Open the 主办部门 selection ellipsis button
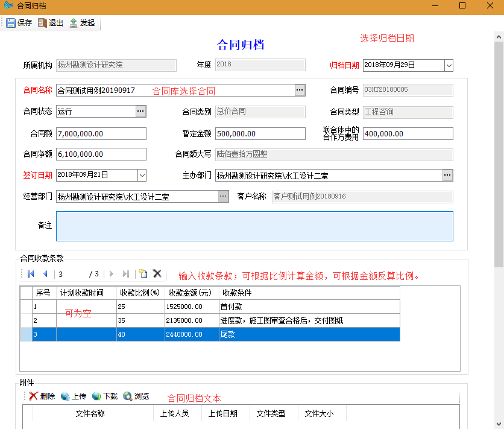The width and height of the screenshot is (504, 429). coord(447,175)
